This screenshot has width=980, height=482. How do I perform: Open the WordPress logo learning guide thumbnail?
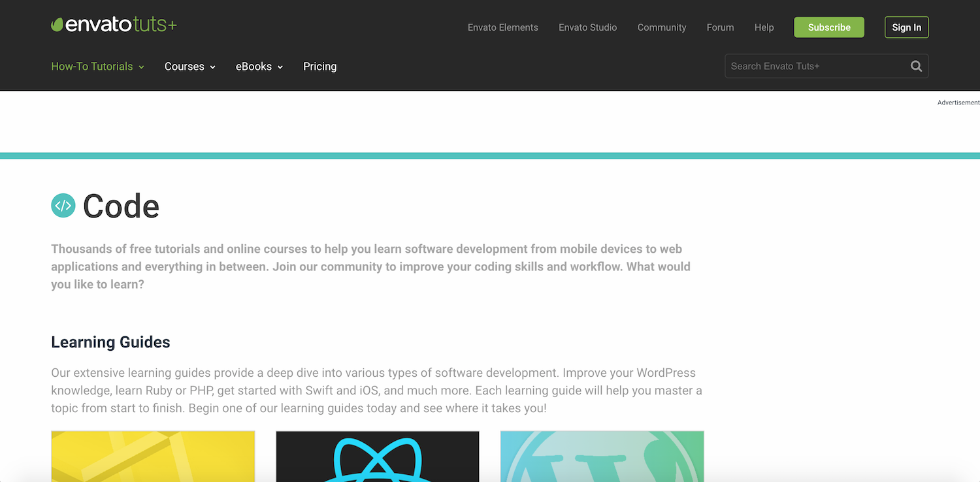tap(602, 456)
